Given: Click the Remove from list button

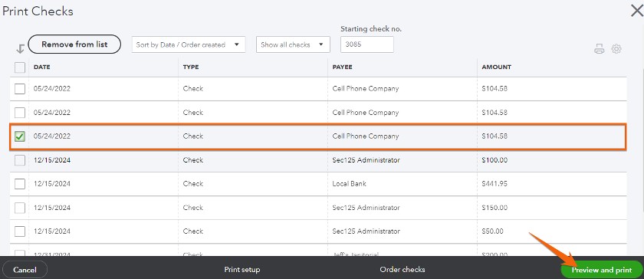Looking at the screenshot, I should tap(74, 44).
